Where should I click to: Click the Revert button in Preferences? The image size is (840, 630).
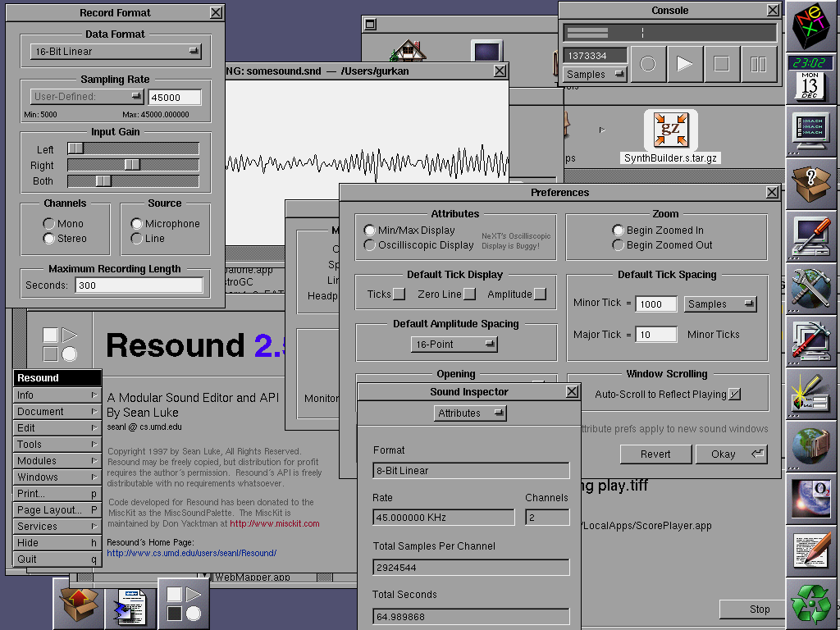point(655,454)
